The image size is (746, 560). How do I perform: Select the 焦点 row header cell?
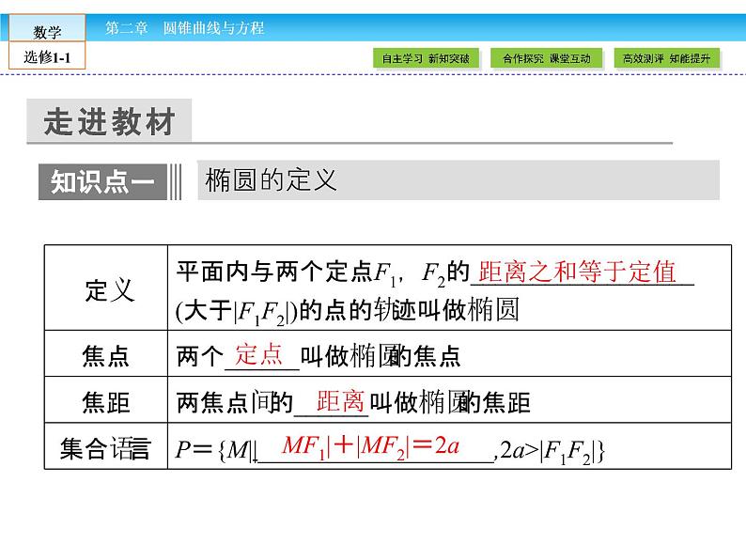pos(105,356)
